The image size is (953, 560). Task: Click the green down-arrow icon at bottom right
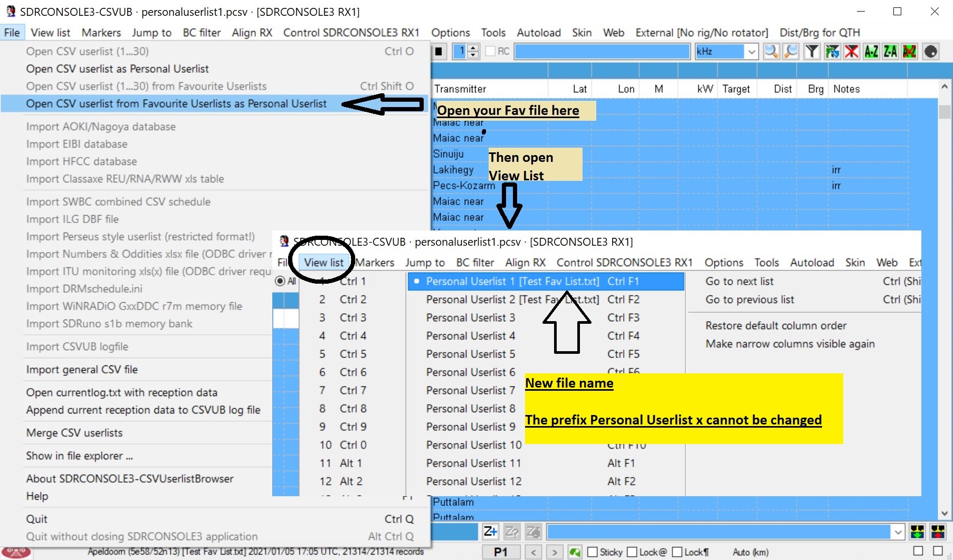point(918,532)
